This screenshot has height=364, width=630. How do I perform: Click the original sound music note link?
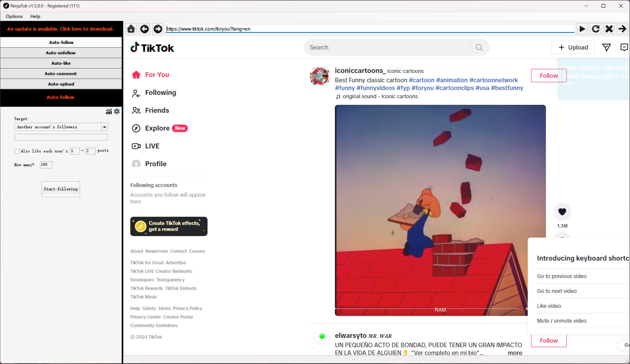(377, 97)
